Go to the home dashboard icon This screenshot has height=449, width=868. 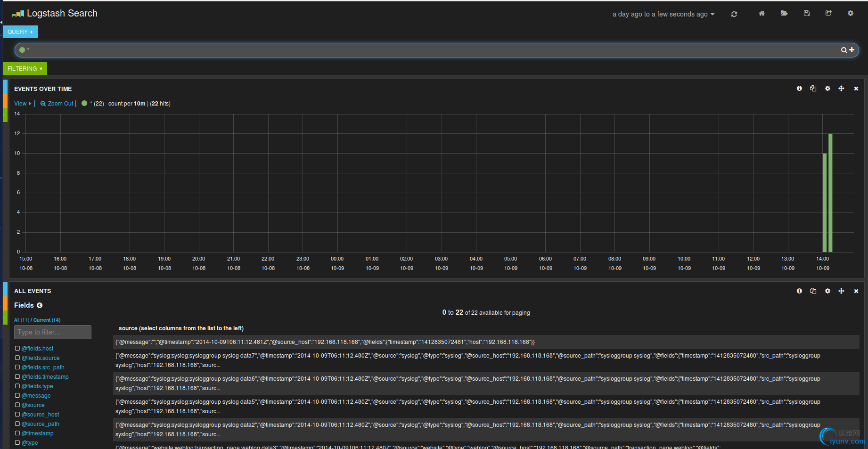762,13
